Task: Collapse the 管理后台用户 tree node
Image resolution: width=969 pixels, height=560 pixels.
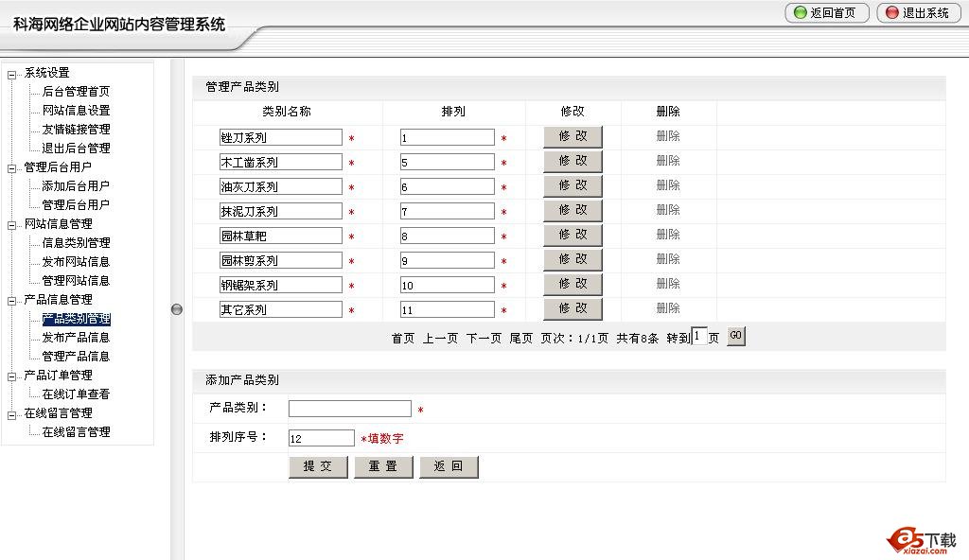Action: 12,168
